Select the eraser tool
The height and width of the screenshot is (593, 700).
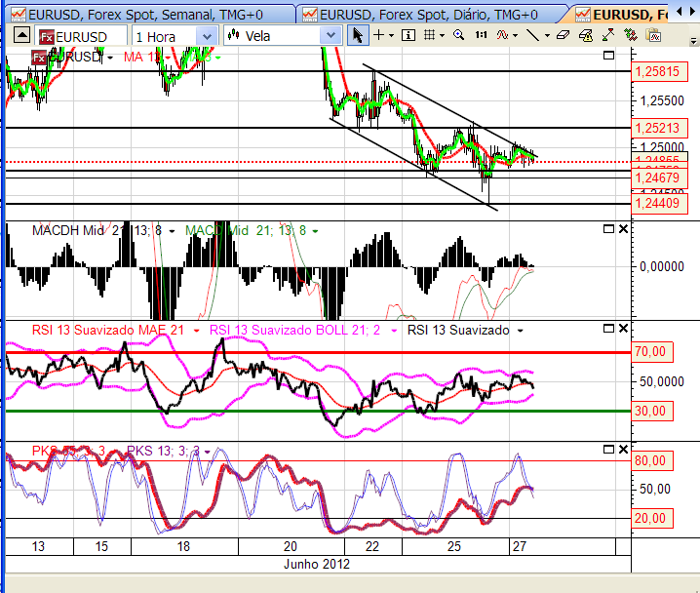pos(564,35)
